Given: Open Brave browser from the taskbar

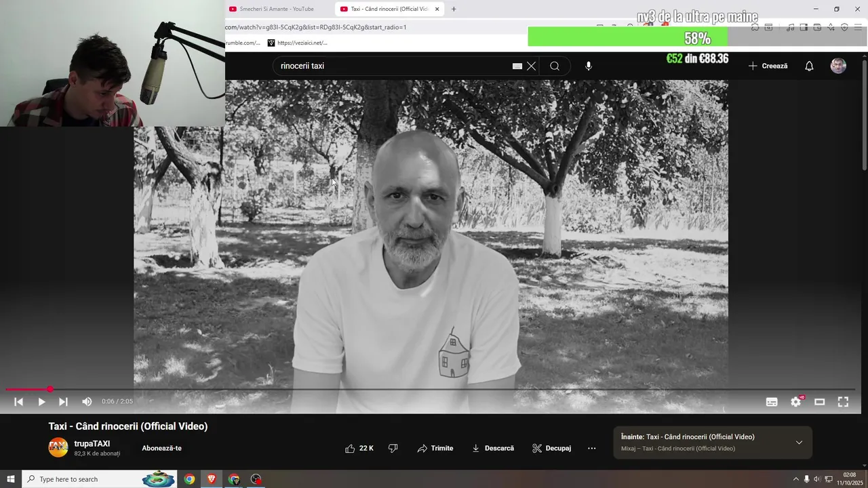Looking at the screenshot, I should [x=212, y=479].
